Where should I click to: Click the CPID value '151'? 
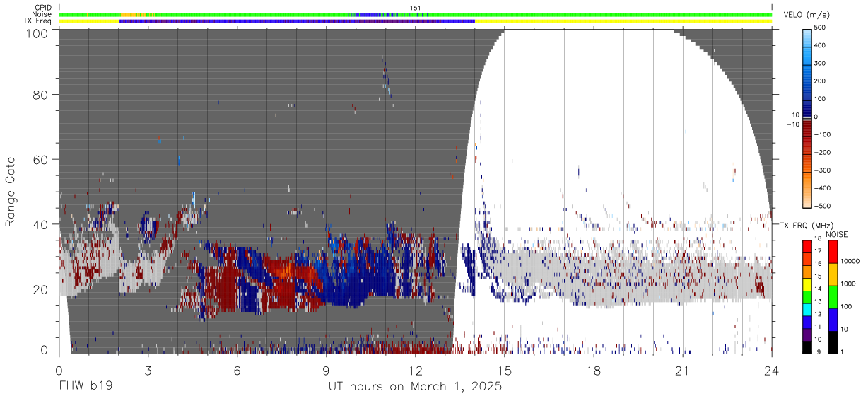[416, 8]
